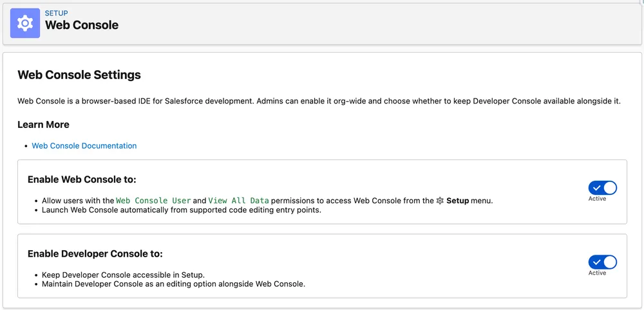This screenshot has width=644, height=310.
Task: Click 'Keep Developer Console accessible in Setup' text
Action: coord(123,275)
